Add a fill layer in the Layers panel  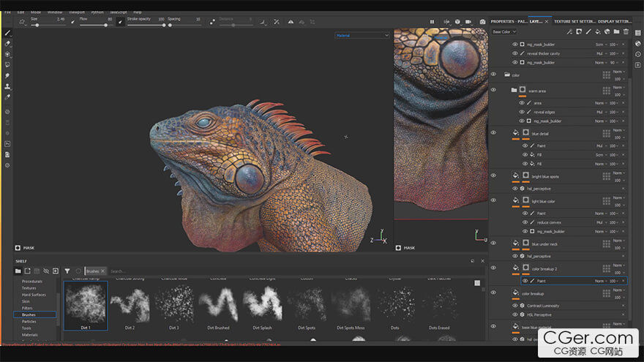598,31
